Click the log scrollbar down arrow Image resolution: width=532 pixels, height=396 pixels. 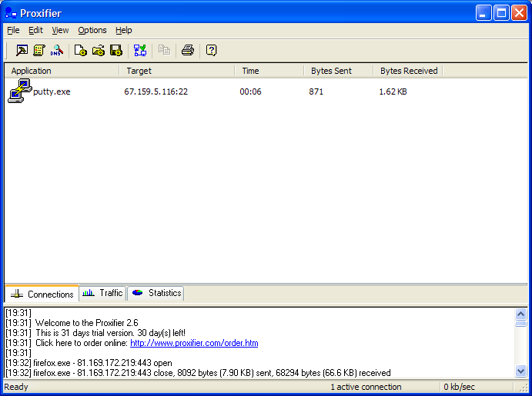[x=520, y=371]
